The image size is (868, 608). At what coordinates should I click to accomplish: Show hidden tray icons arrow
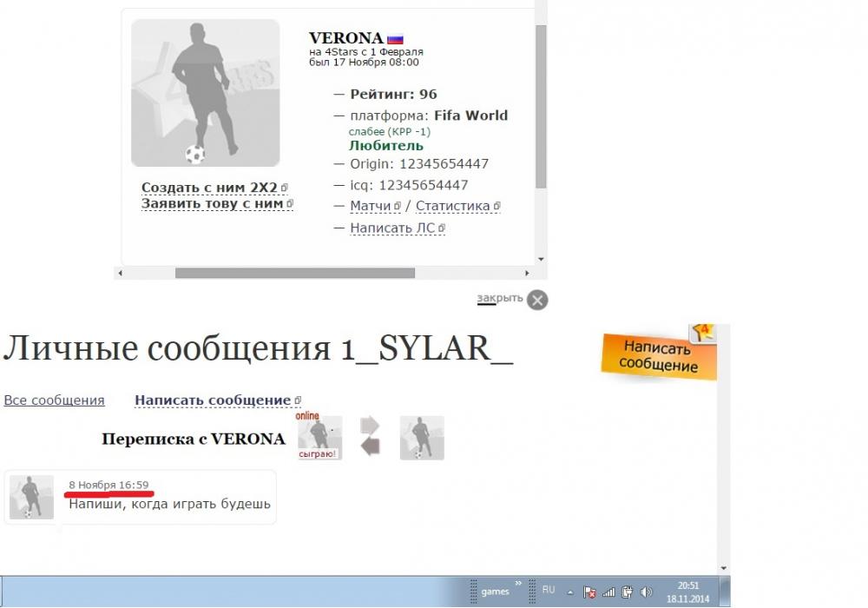pos(570,592)
